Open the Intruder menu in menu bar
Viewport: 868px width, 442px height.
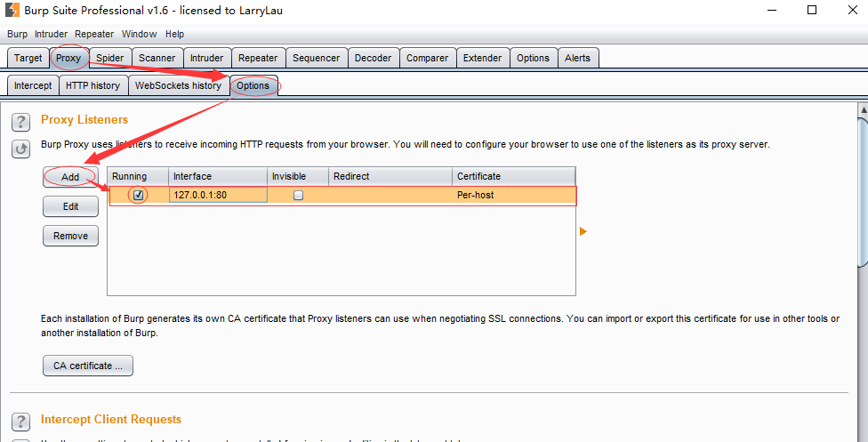click(51, 34)
